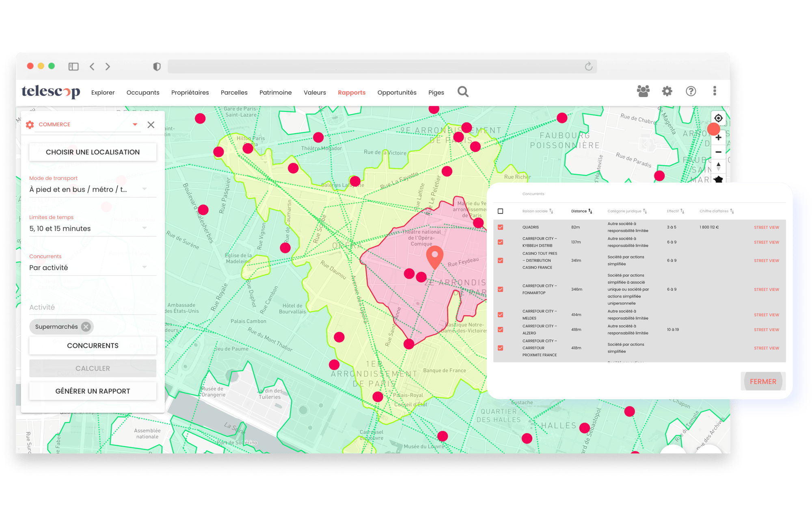The width and height of the screenshot is (812, 525).
Task: Open the Occupants menu
Action: (x=143, y=93)
